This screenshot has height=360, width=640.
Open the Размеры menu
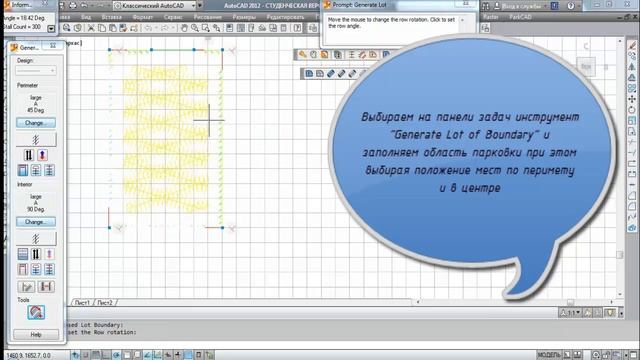pos(244,17)
